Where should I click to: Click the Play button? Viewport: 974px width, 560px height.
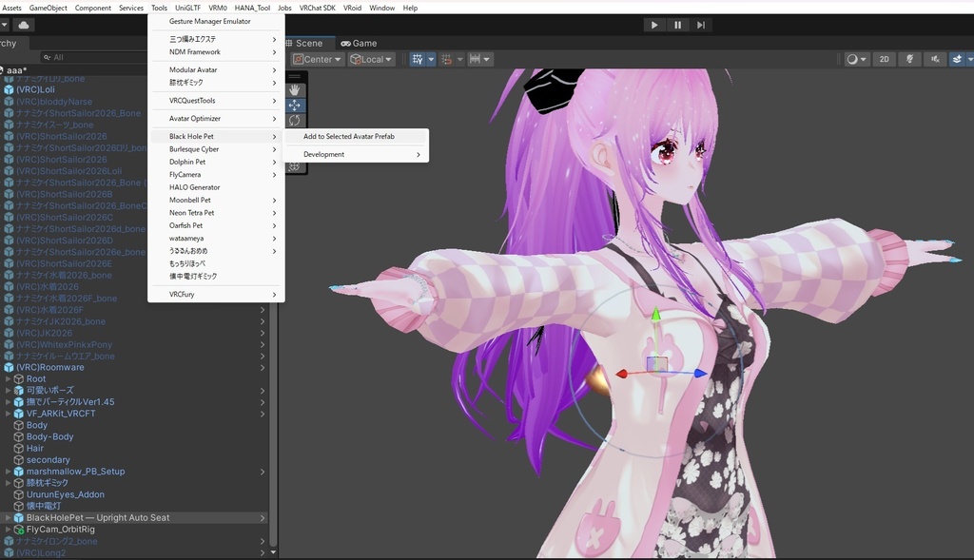pos(653,25)
